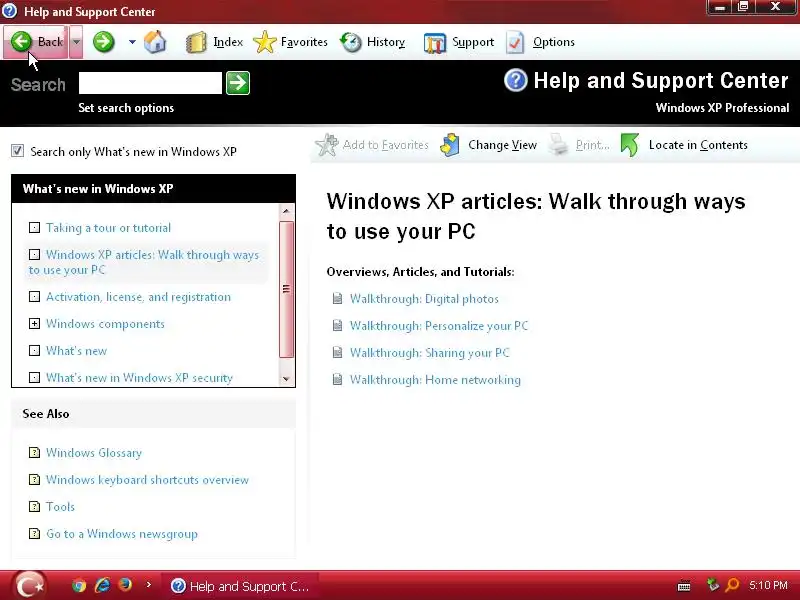Image resolution: width=800 pixels, height=600 pixels.
Task: Expand the Windows components plus box
Action: pyautogui.click(x=34, y=323)
